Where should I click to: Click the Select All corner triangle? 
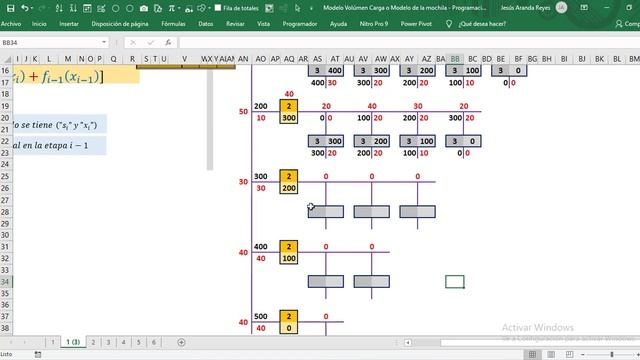click(x=7, y=59)
